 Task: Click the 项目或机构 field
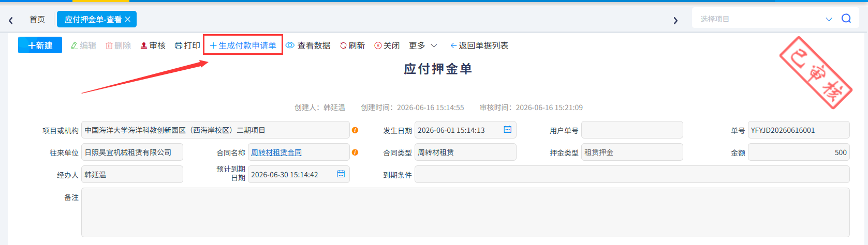(x=215, y=130)
